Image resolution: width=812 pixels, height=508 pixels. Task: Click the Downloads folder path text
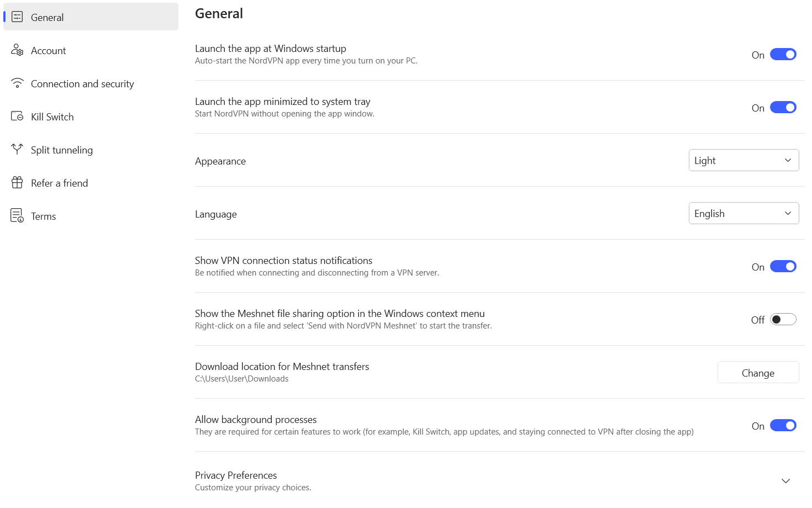pyautogui.click(x=241, y=378)
